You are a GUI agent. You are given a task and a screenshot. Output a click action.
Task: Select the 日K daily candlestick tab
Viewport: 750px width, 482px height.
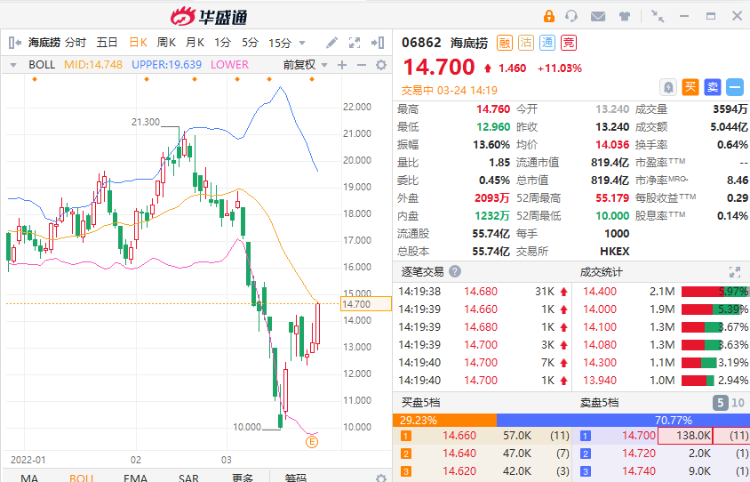click(138, 43)
